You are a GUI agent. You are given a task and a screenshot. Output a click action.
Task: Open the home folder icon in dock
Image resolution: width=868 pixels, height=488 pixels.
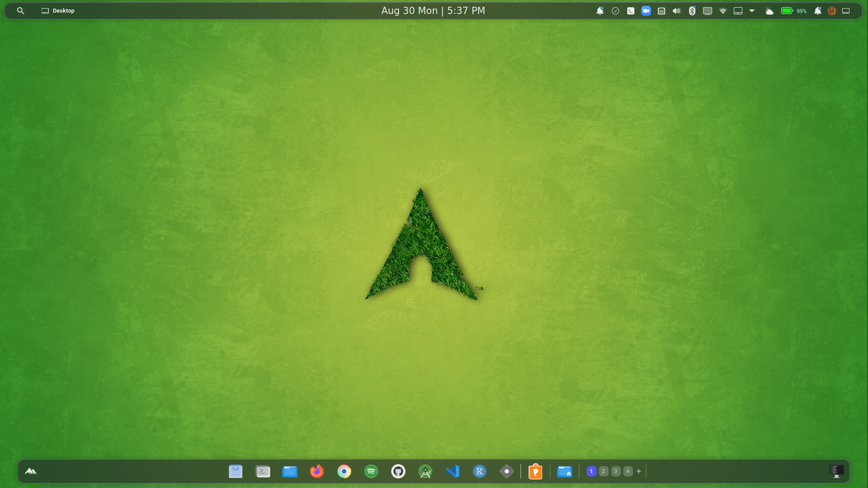point(564,471)
